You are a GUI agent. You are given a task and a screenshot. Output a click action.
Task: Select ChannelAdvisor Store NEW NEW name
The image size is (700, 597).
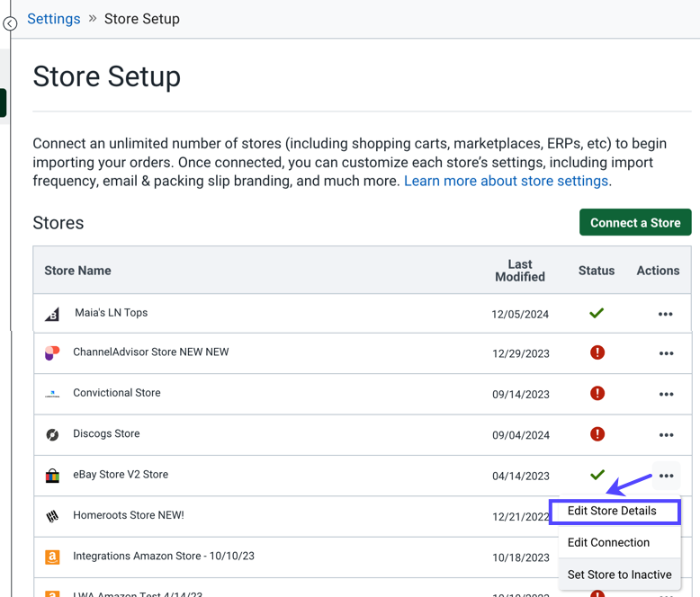[x=151, y=352]
